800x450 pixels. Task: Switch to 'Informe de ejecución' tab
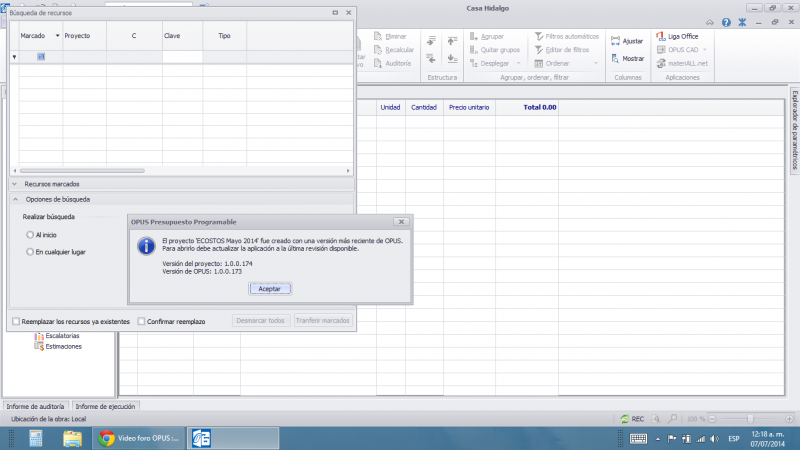(x=106, y=406)
